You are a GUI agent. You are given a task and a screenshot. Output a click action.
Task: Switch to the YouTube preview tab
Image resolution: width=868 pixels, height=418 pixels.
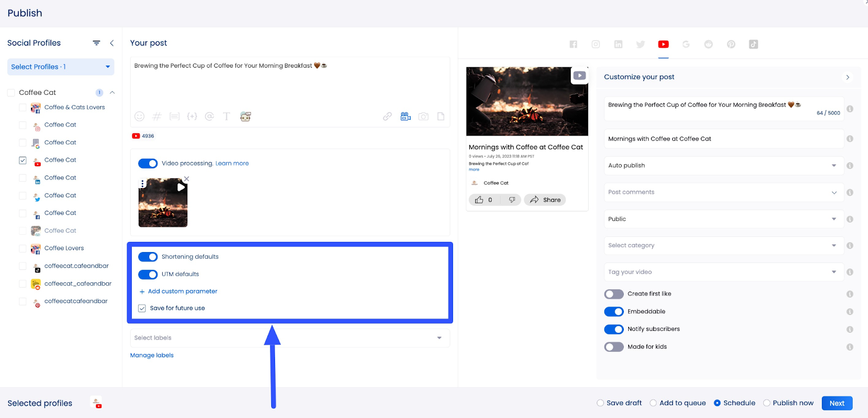coord(663,44)
